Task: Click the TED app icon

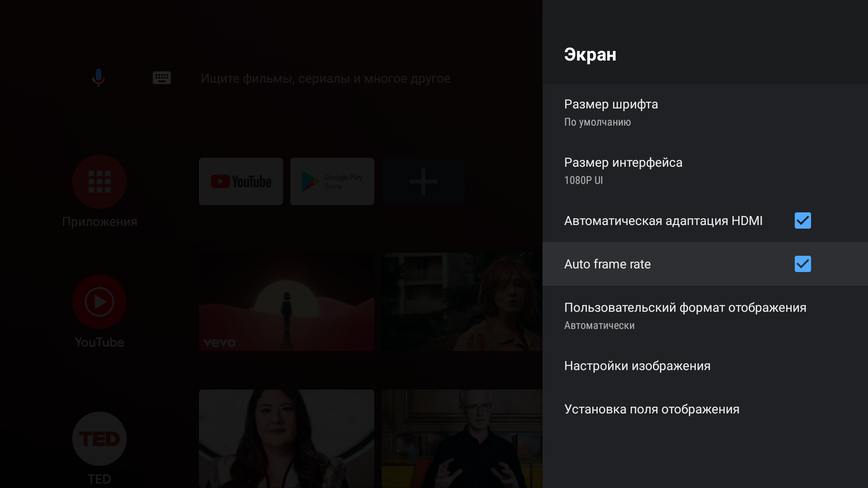Action: click(99, 439)
